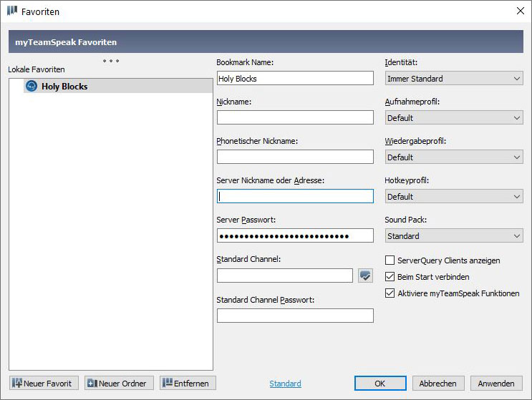Click the channel picker icon beside Standard Channel
Screen dimensions: 532x400
tap(365, 275)
